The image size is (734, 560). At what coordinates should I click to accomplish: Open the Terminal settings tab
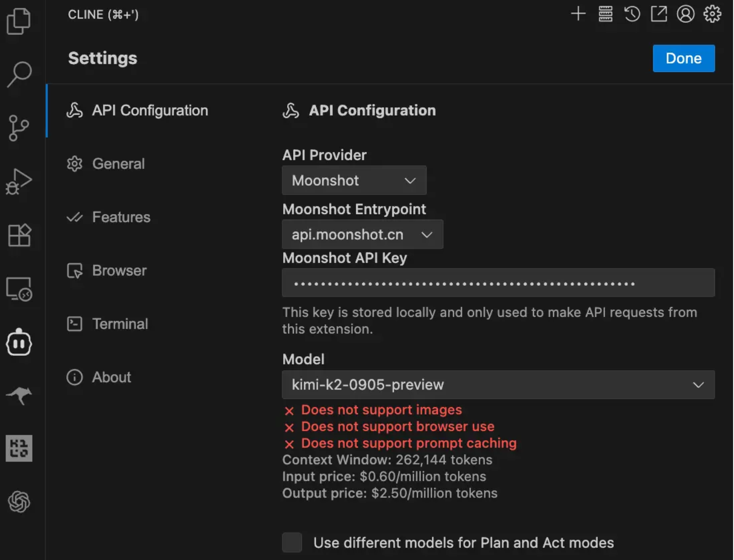[x=120, y=324]
